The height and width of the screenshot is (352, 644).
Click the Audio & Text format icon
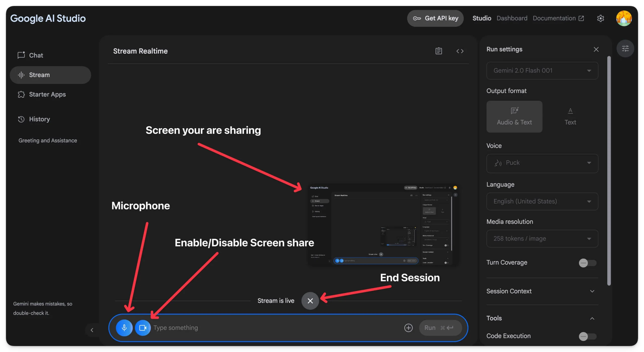point(514,110)
